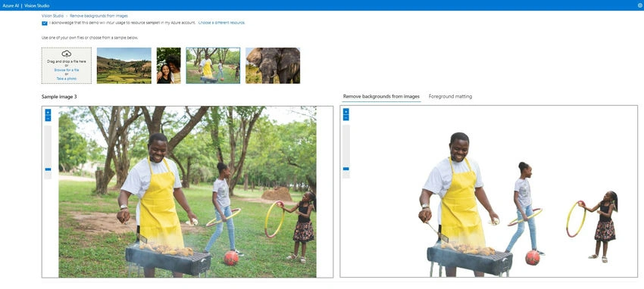Adjust the zoom slider handle on result image
Viewport: 644px width, 289px height.
click(x=345, y=169)
